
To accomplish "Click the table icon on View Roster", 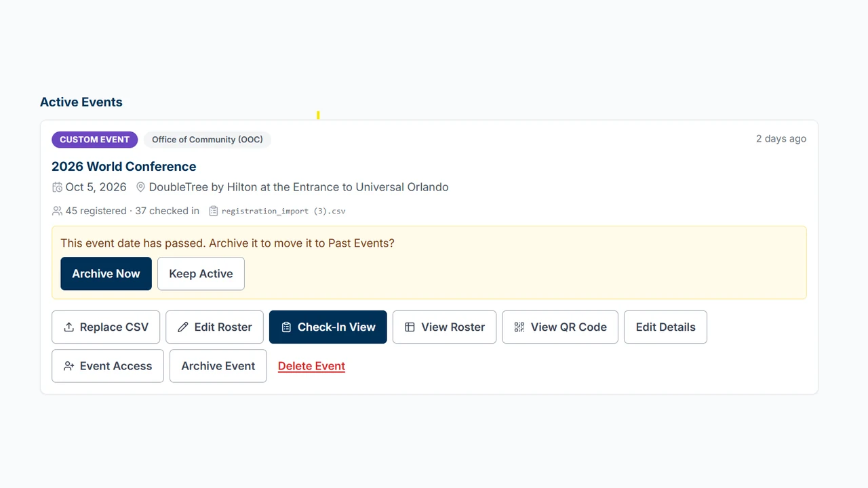I will 410,327.
